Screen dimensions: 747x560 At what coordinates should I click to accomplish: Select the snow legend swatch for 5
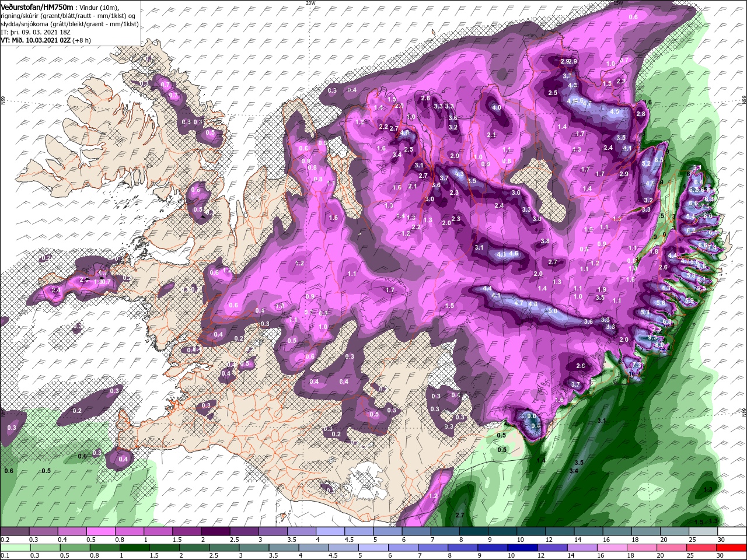click(x=387, y=531)
